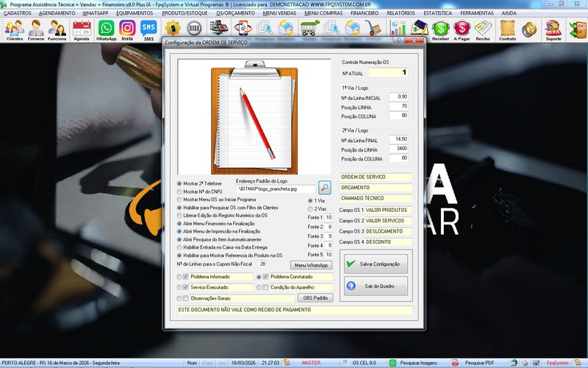Image resolution: width=588 pixels, height=368 pixels.
Task: Click the Suporte toolbar icon
Action: click(x=553, y=29)
